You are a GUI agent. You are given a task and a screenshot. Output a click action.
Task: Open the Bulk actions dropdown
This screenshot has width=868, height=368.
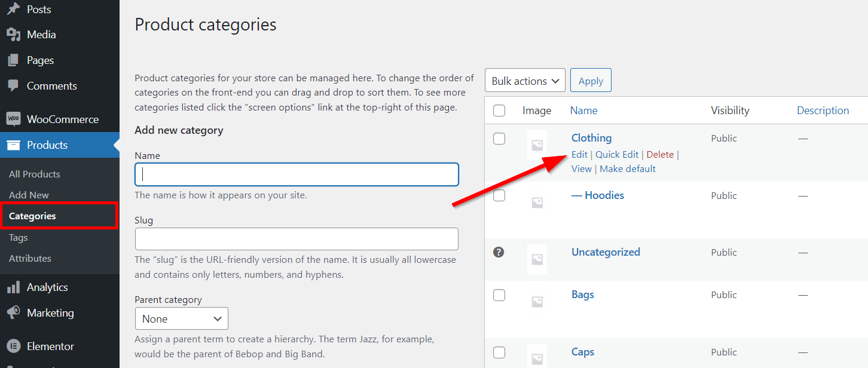[x=525, y=80]
